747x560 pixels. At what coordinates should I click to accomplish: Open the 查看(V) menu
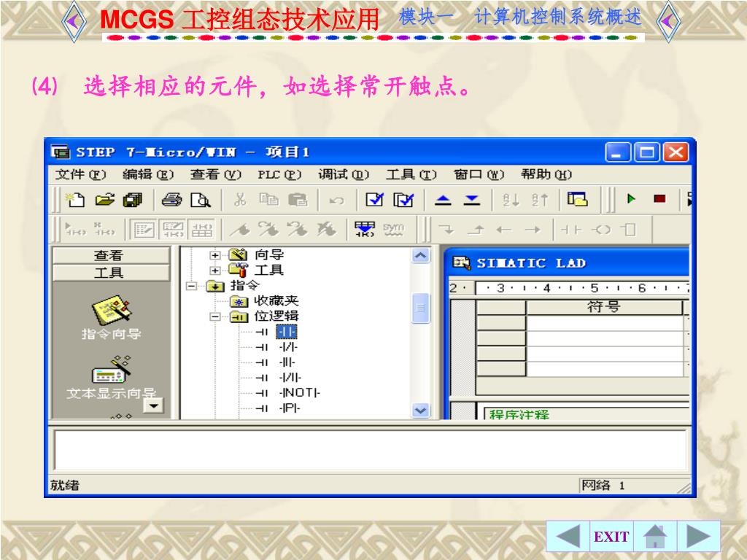(215, 174)
